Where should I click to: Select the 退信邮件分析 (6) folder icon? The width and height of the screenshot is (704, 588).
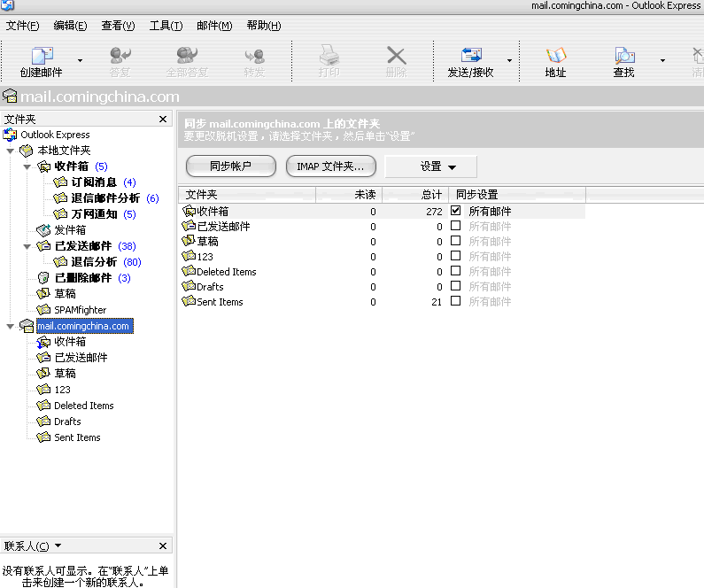pyautogui.click(x=60, y=198)
